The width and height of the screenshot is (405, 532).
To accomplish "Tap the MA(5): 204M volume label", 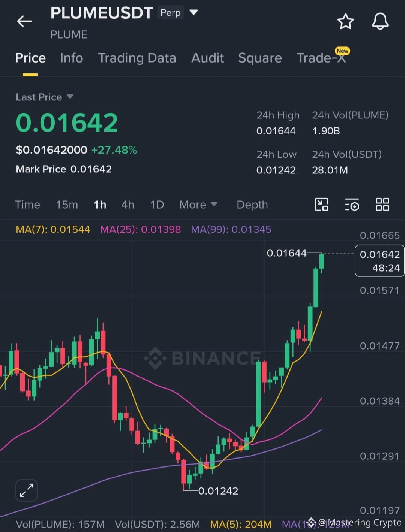I will pos(241,524).
